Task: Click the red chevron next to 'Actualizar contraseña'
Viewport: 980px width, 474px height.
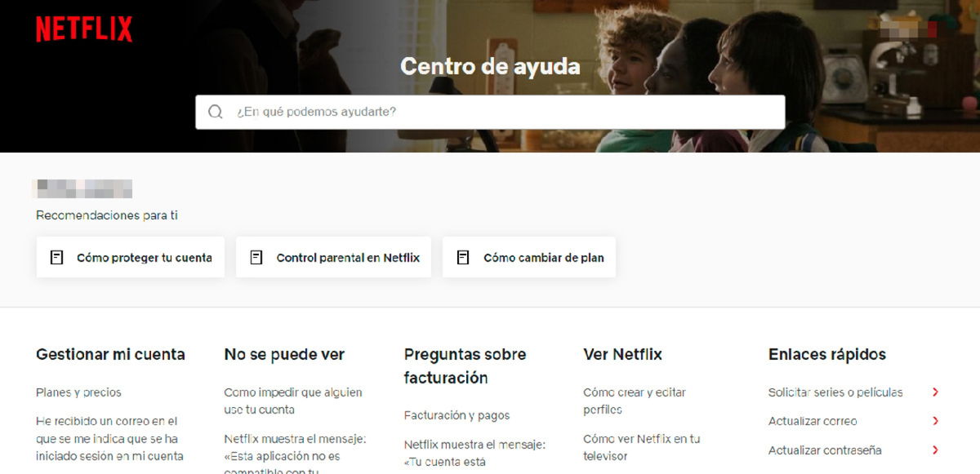Action: (936, 450)
